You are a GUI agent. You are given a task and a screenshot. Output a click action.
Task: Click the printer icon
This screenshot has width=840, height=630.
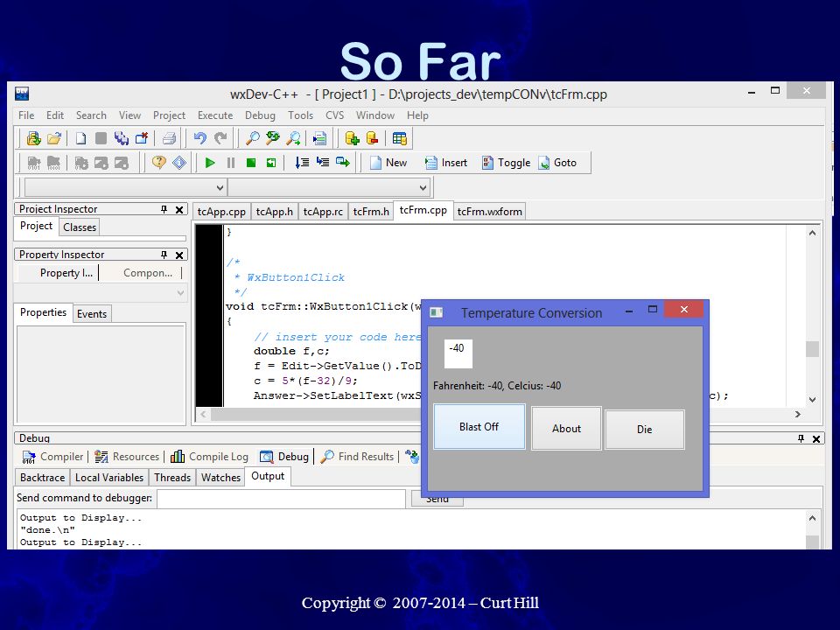click(169, 139)
